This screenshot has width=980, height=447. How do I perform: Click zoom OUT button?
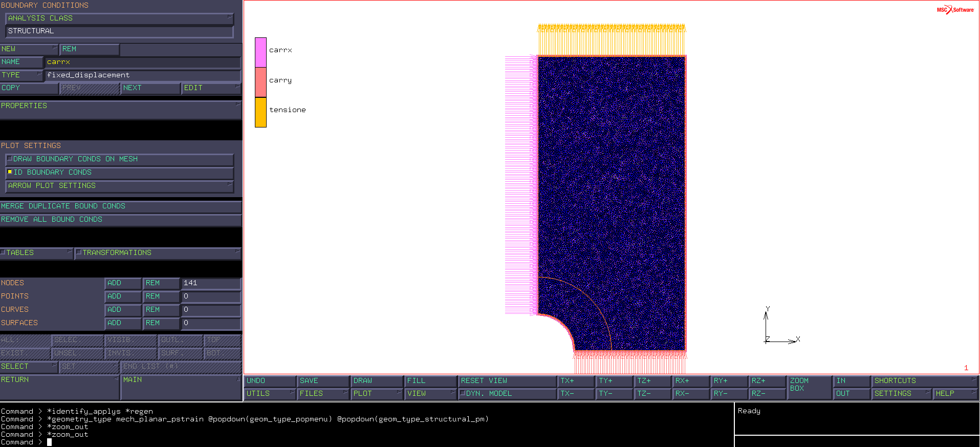[x=852, y=394]
